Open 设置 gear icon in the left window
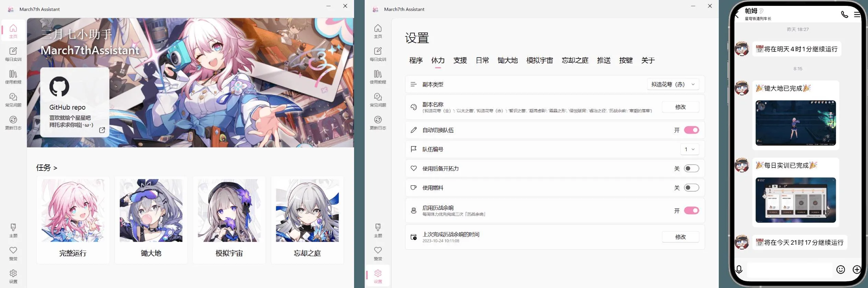The image size is (868, 288). (x=13, y=276)
